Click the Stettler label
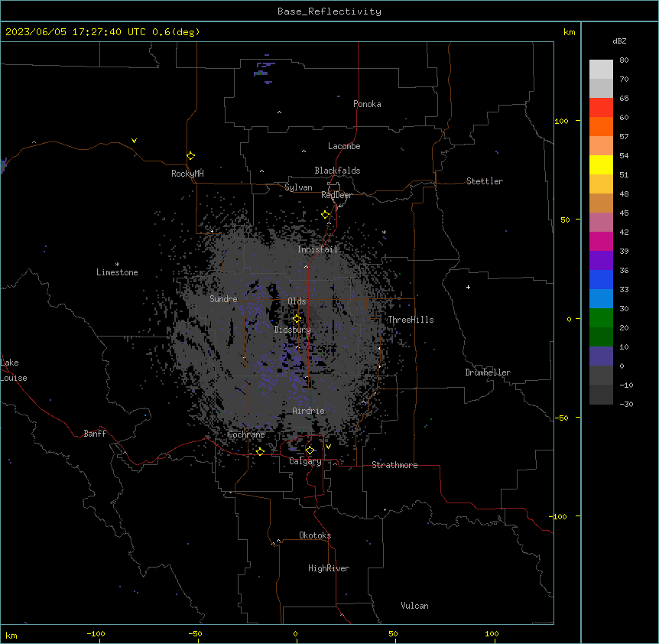Image resolution: width=659 pixels, height=644 pixels. [485, 181]
